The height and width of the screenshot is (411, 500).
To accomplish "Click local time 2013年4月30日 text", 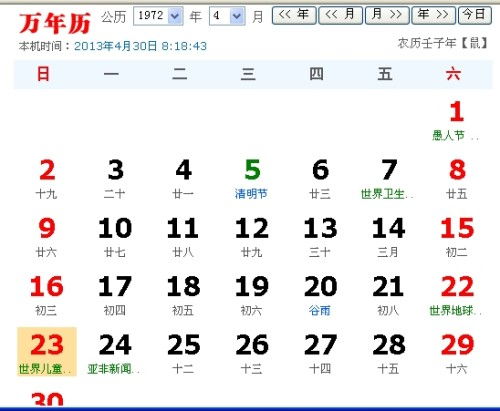I will pos(140,46).
